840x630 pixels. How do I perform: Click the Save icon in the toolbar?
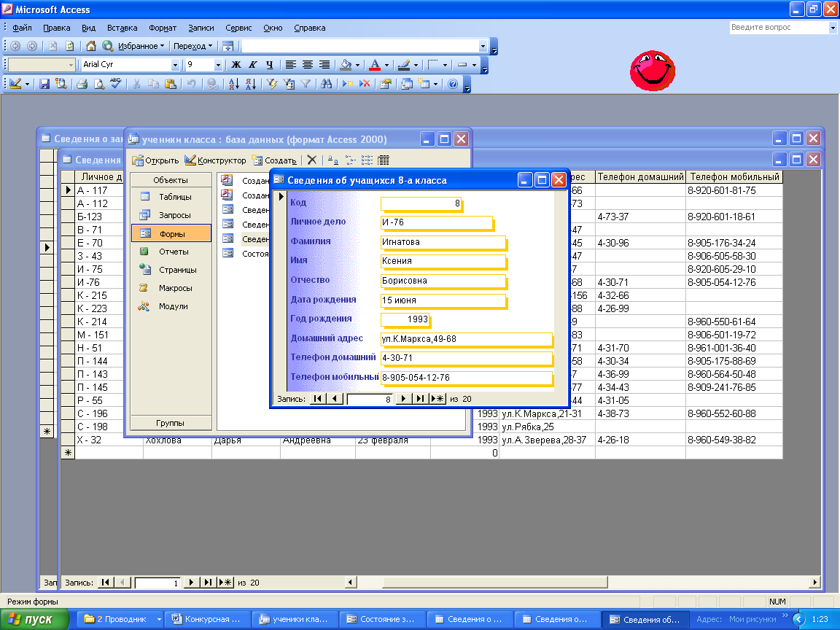[x=44, y=84]
